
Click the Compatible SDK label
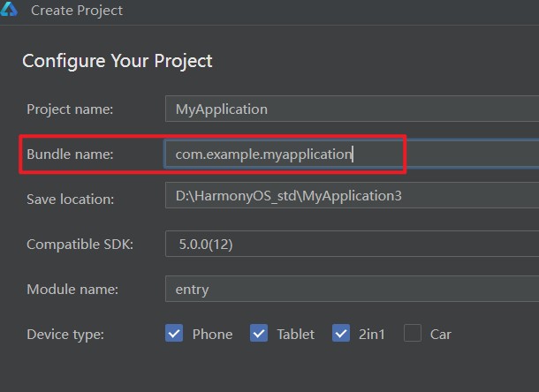[x=80, y=245]
